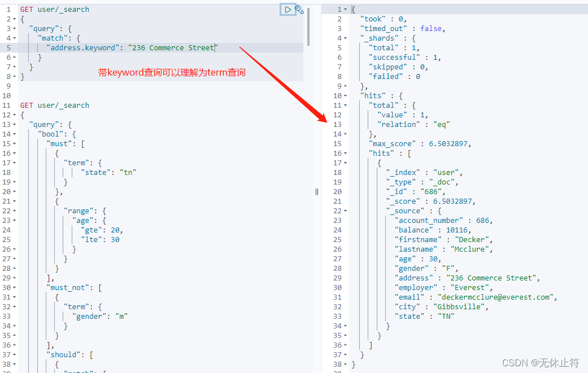Collapse the "match" block on line 4

tap(14, 38)
